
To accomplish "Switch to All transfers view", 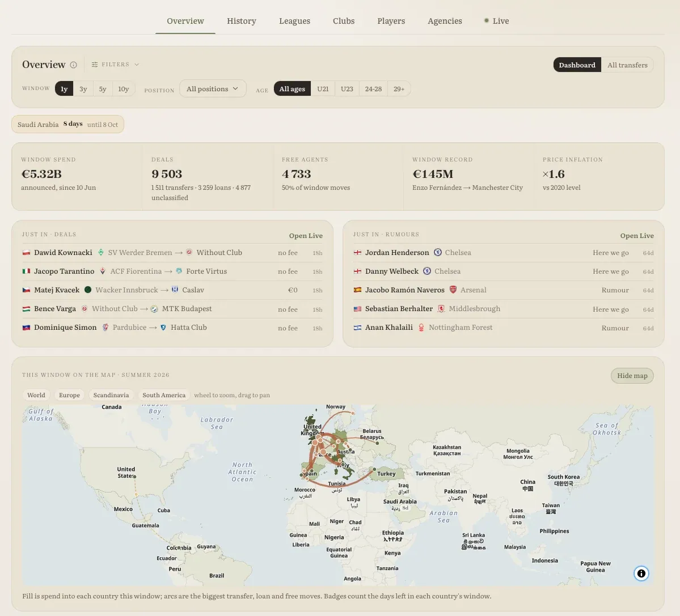I will pos(627,65).
